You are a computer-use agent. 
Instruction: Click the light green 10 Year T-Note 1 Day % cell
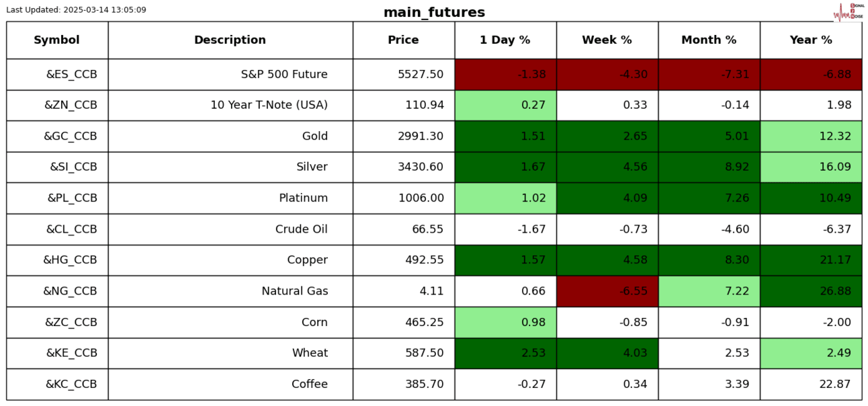(505, 106)
